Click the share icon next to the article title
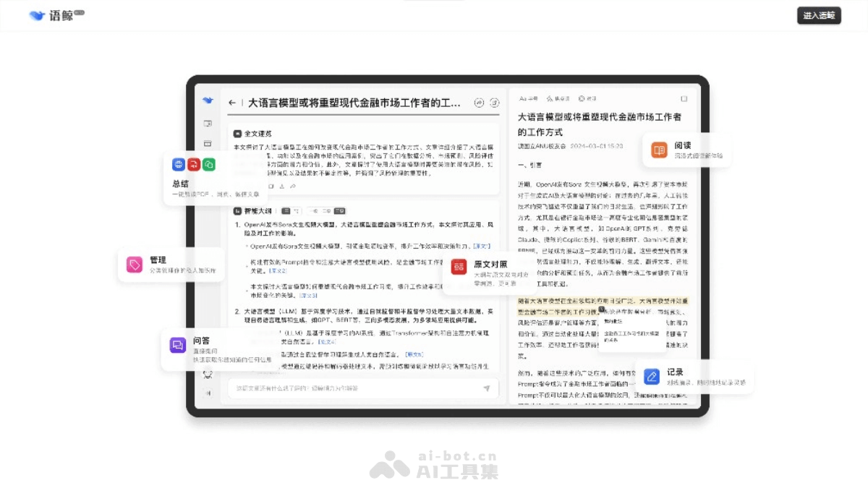This screenshot has height=488, width=868. (478, 103)
